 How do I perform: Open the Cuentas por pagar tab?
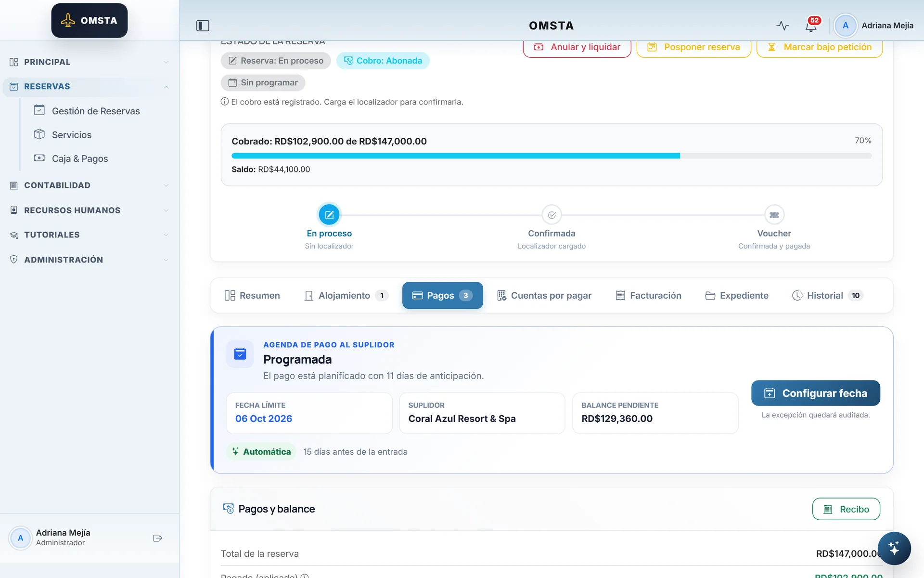(x=544, y=295)
